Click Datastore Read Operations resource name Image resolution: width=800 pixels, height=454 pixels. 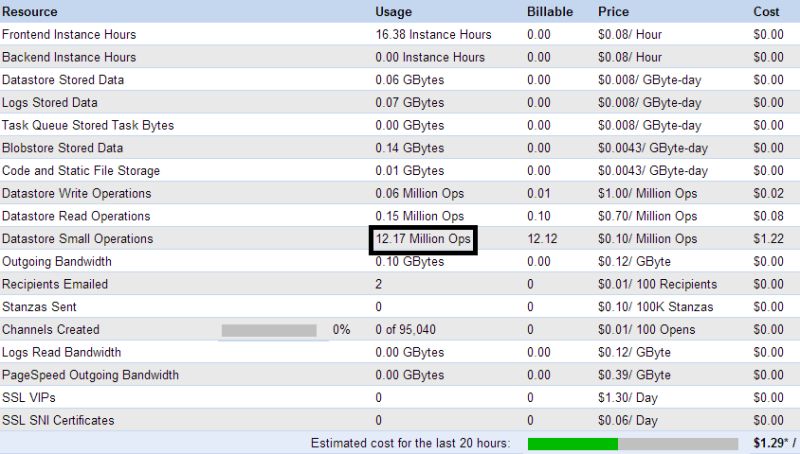tap(76, 216)
